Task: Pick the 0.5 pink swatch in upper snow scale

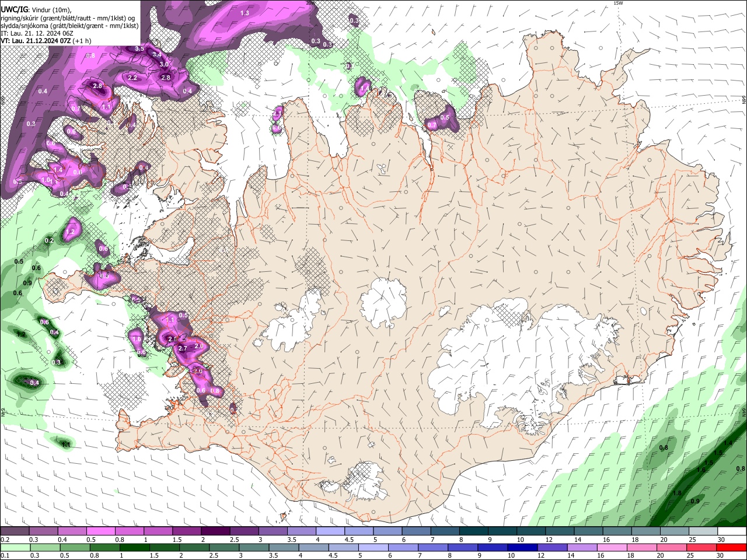Action: click(100, 531)
